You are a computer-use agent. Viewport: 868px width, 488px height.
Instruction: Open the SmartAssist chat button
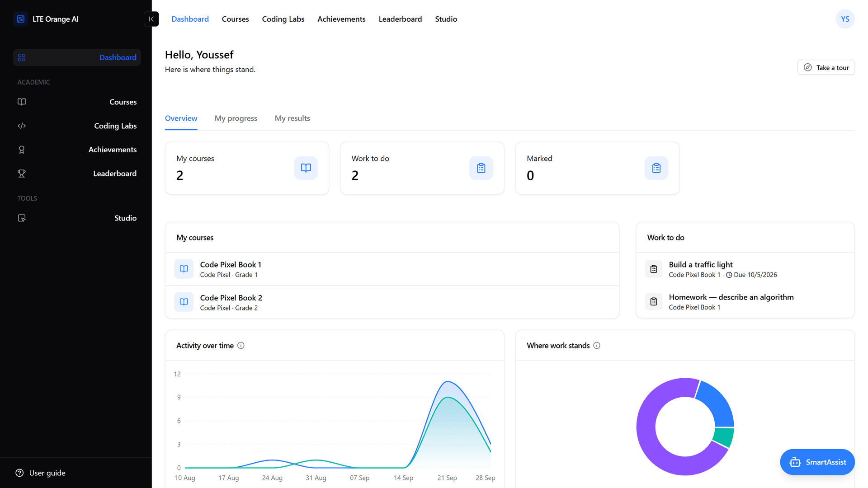817,462
